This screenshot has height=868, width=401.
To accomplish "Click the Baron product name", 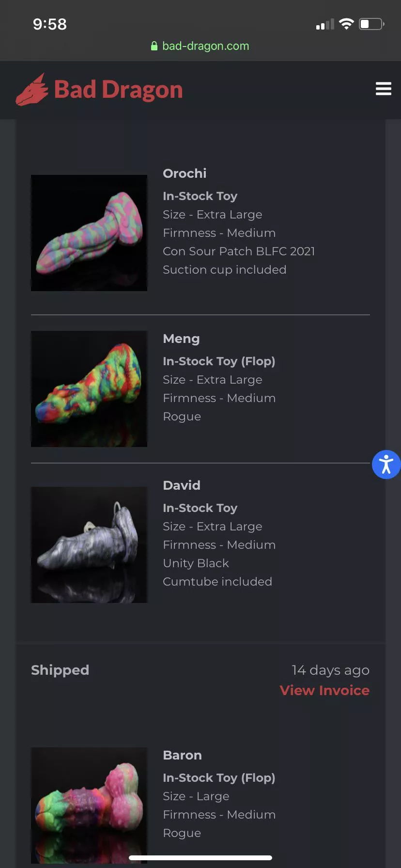I will pos(182,755).
